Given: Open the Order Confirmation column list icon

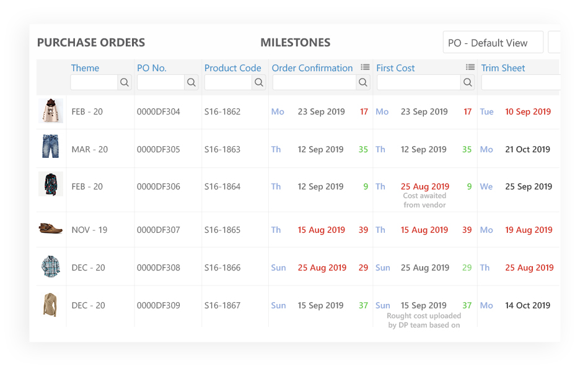Looking at the screenshot, I should click(365, 67).
